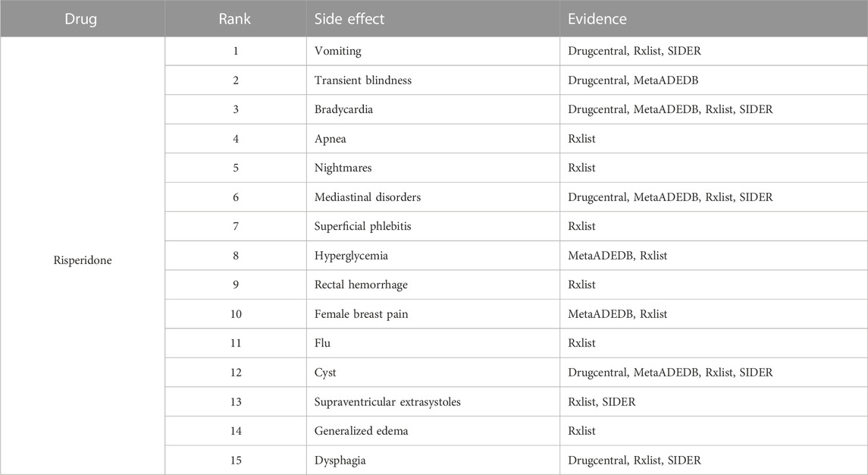Click the Rank column header
The width and height of the screenshot is (868, 475).
pyautogui.click(x=235, y=19)
